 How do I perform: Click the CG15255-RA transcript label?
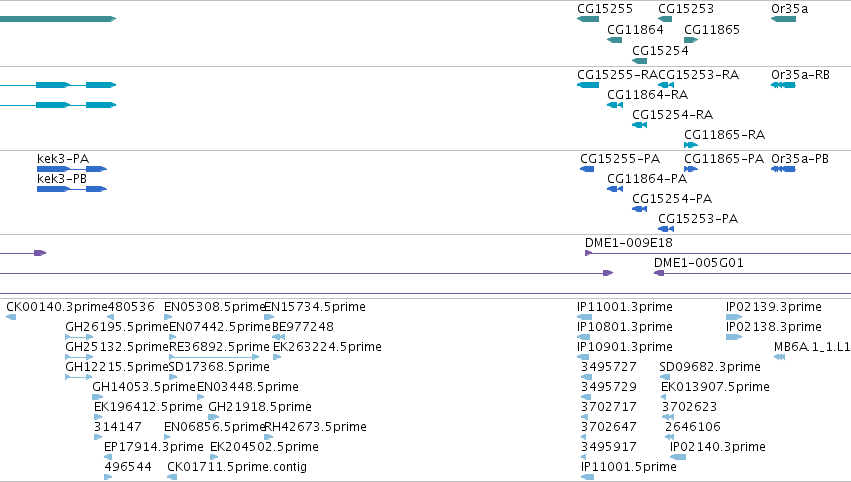[618, 75]
